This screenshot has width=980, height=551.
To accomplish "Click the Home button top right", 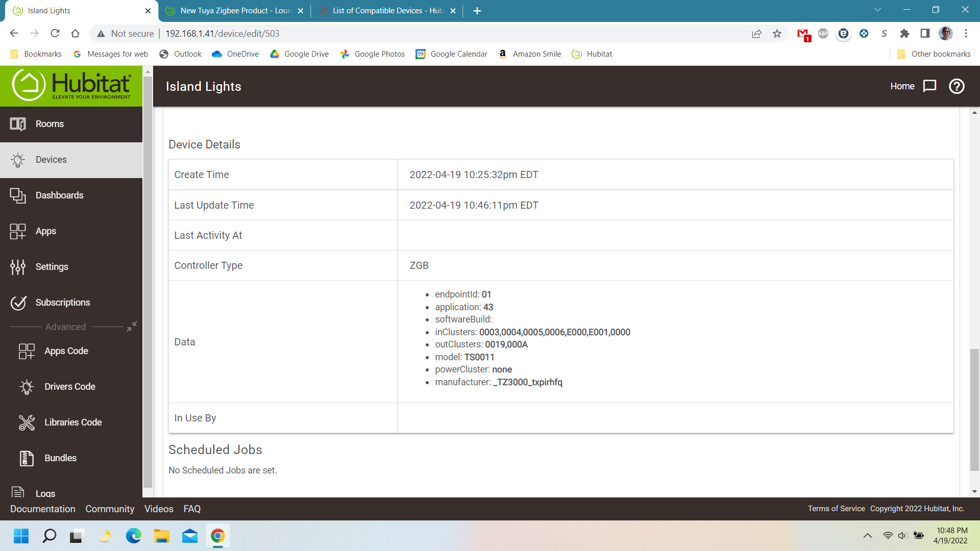I will (902, 85).
